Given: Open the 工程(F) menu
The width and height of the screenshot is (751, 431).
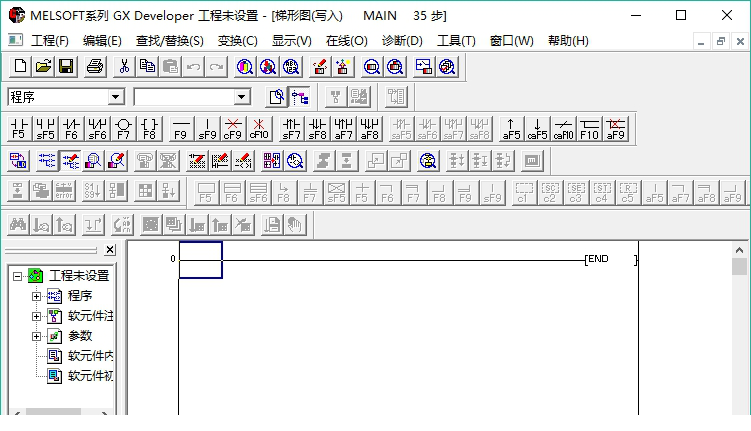Looking at the screenshot, I should [50, 41].
